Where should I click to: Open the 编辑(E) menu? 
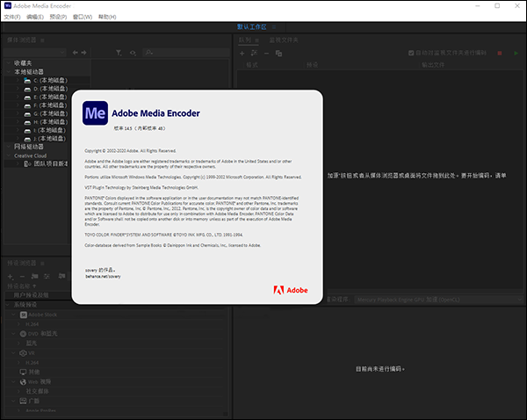(35, 17)
